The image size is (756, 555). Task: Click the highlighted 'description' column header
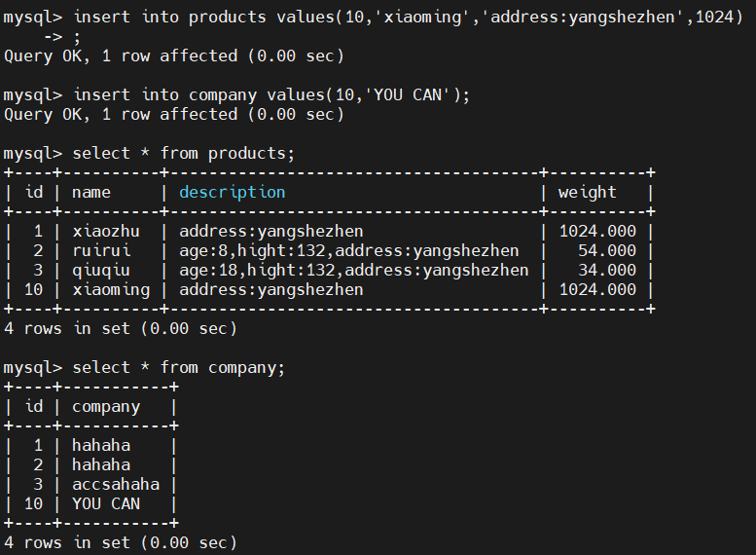click(232, 193)
